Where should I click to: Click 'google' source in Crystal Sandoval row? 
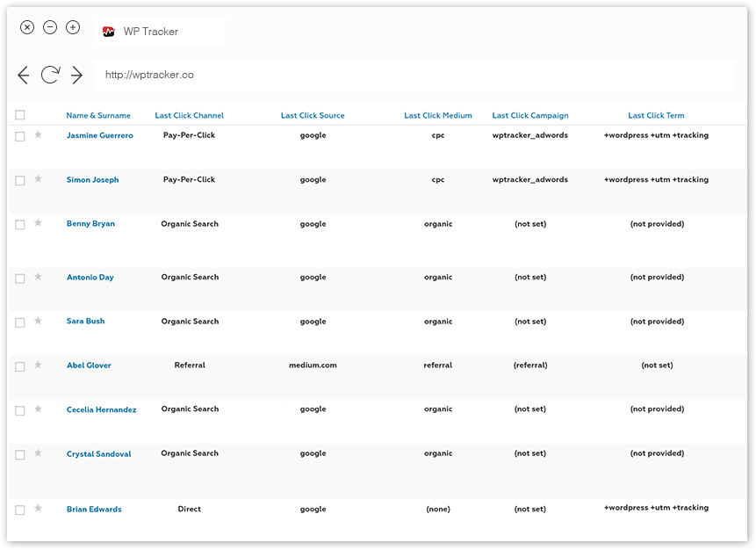click(x=313, y=453)
